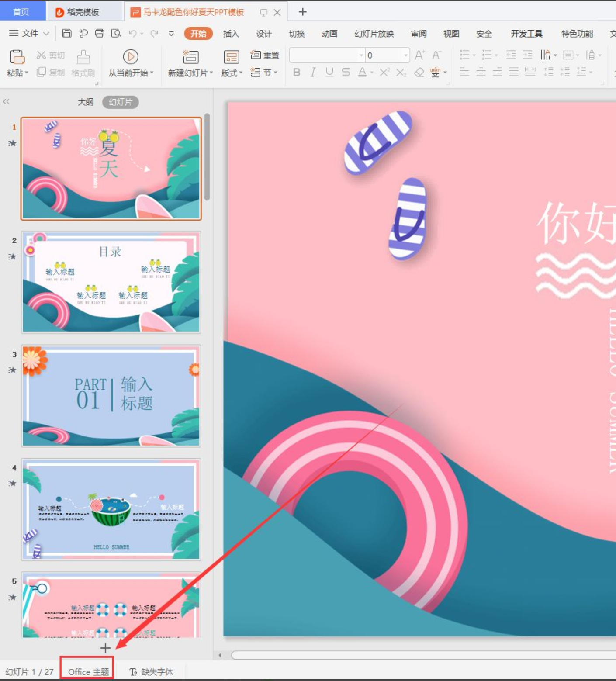
Task: Toggle Strikethrough formatting
Action: (x=346, y=72)
